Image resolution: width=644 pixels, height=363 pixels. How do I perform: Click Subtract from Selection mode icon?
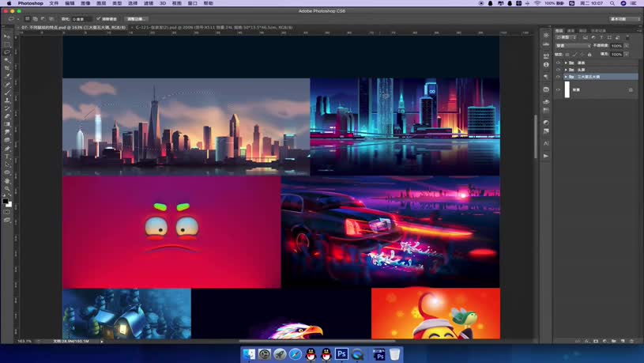[43, 19]
